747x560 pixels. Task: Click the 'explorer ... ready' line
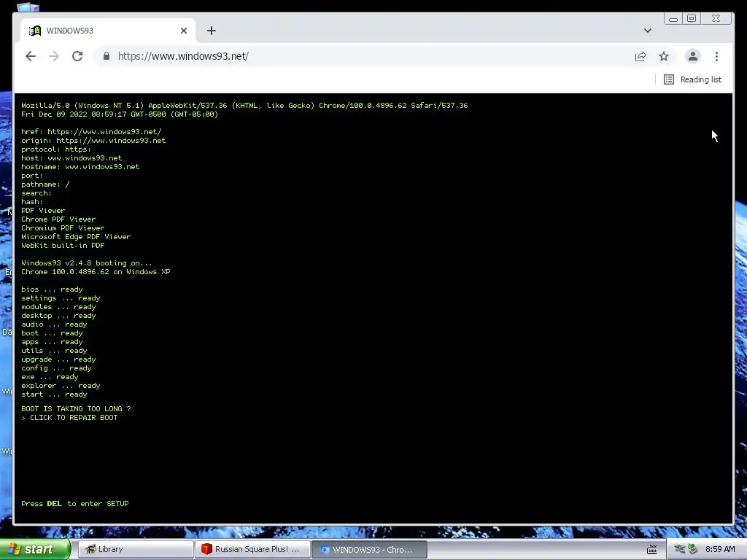[x=61, y=386]
